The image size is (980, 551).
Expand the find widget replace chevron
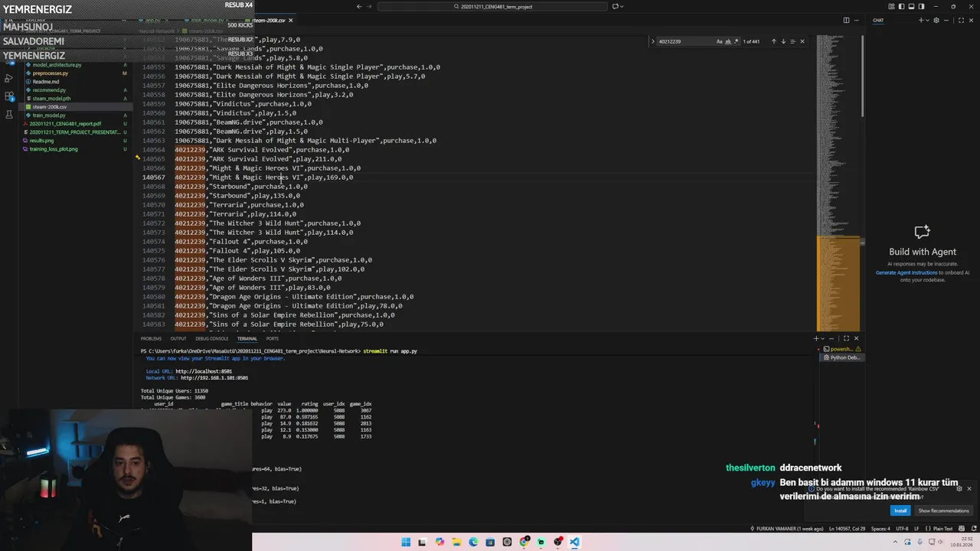652,41
